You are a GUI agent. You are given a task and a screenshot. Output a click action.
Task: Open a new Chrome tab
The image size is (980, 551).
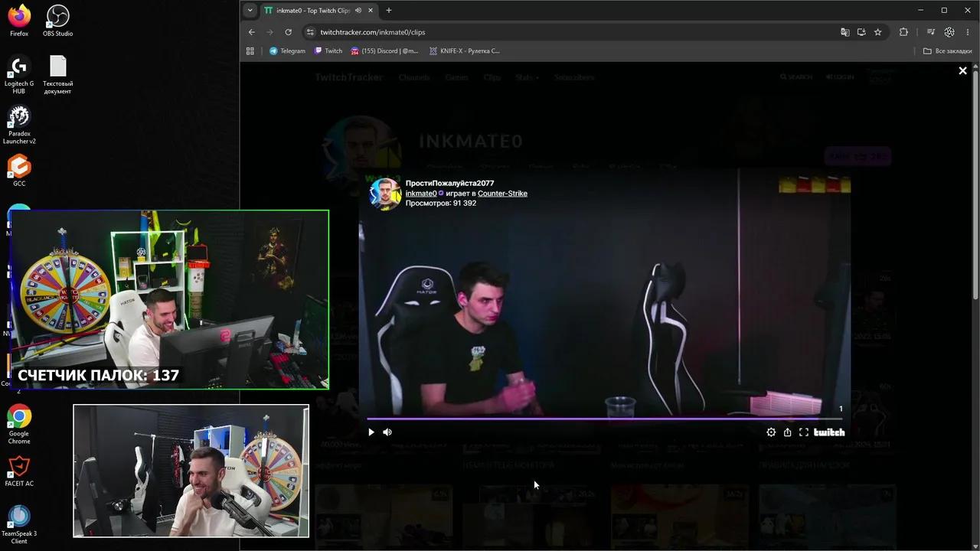pyautogui.click(x=389, y=11)
